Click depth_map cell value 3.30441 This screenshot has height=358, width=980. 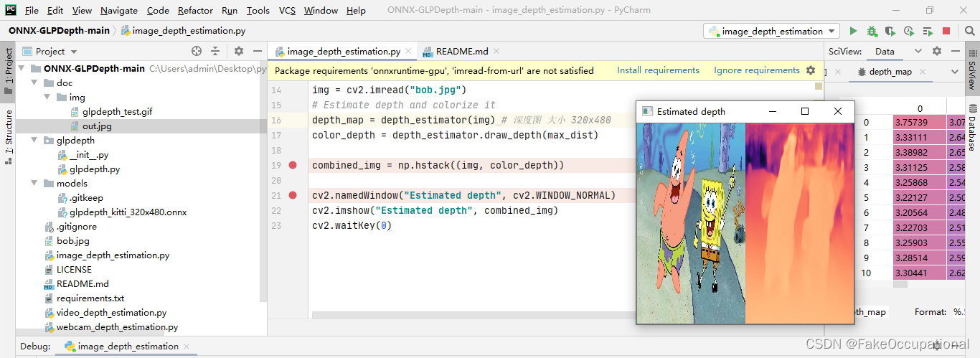coord(920,273)
